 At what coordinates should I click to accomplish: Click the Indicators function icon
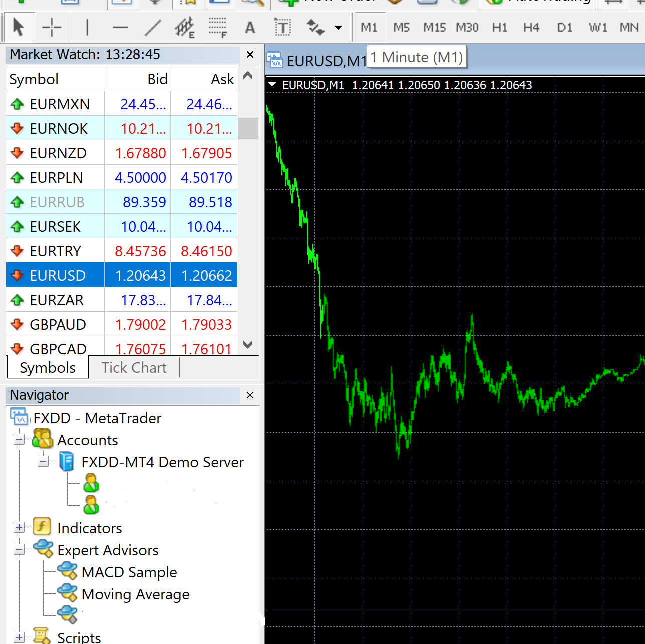coord(42,526)
